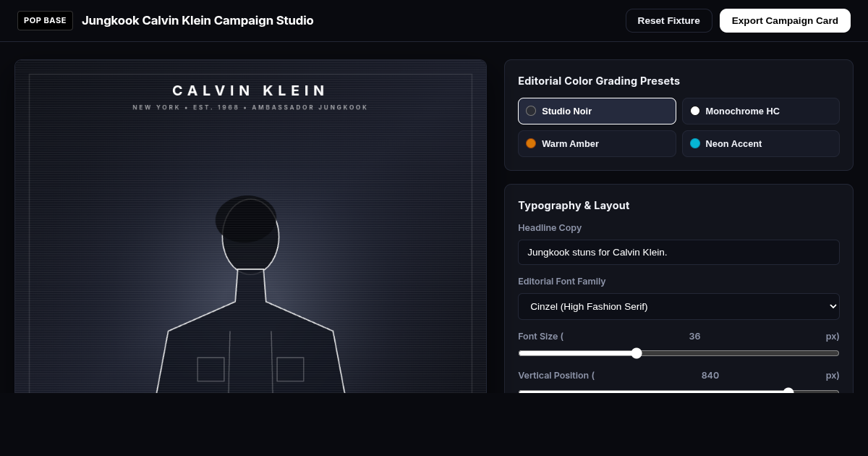Click the CALVIN KLEIN poster title
This screenshot has height=456, width=868.
point(250,90)
